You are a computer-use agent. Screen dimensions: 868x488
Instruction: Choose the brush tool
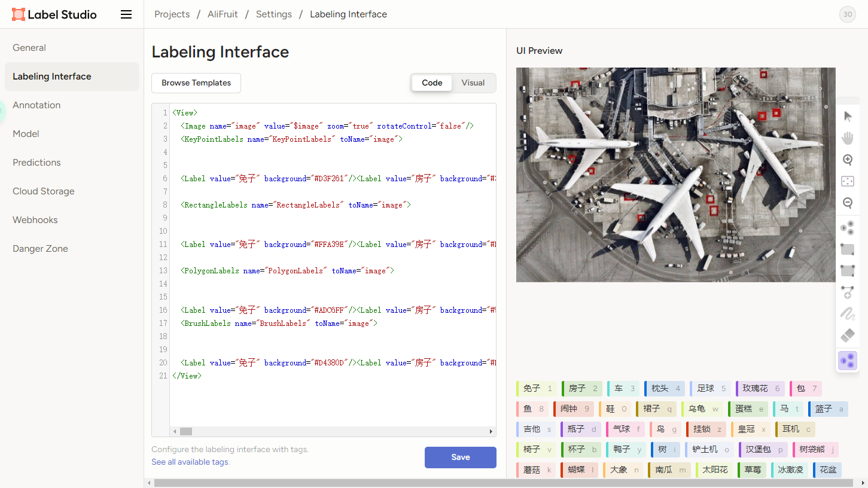[848, 313]
